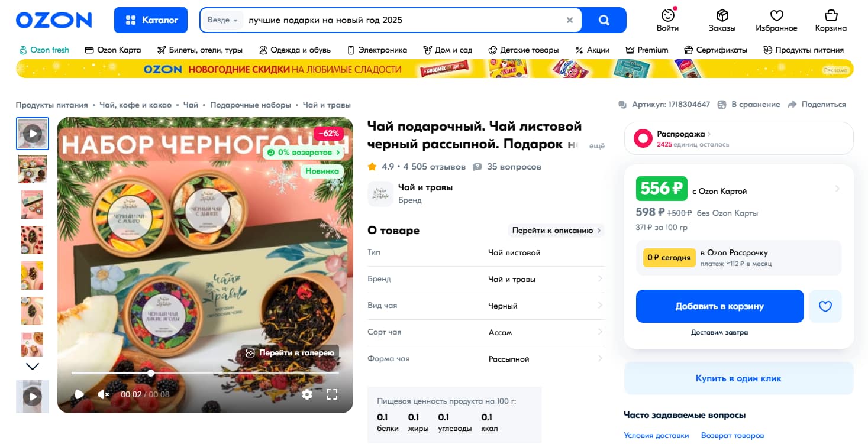Open the Каталог menu
The image size is (868, 444).
point(150,20)
